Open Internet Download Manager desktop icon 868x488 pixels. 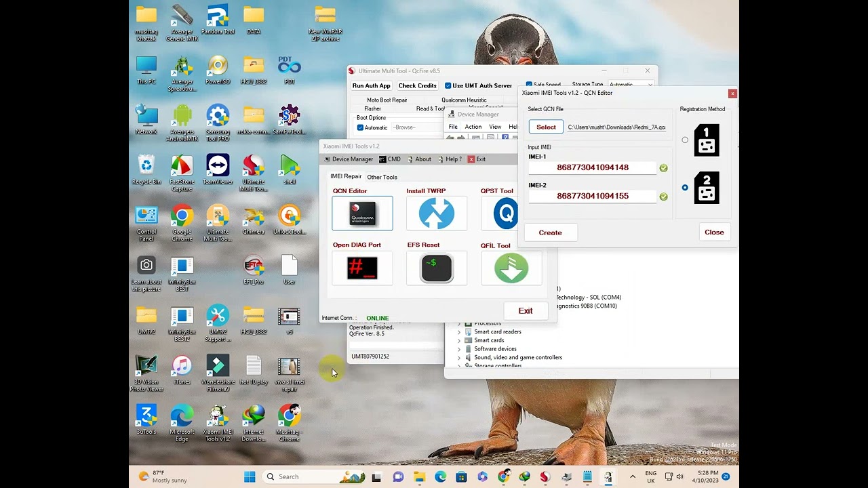click(x=254, y=423)
